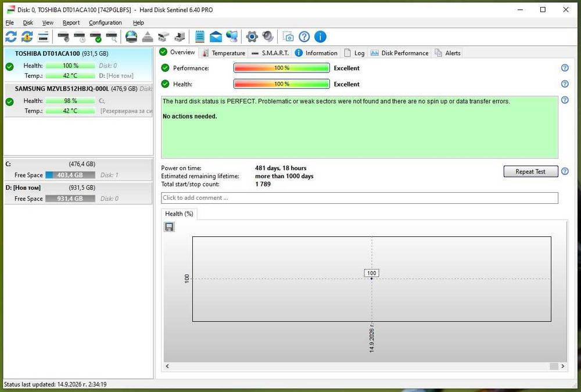581x392 pixels.
Task: Click the refresh-with-warning toolbar icon
Action: pyautogui.click(x=27, y=37)
